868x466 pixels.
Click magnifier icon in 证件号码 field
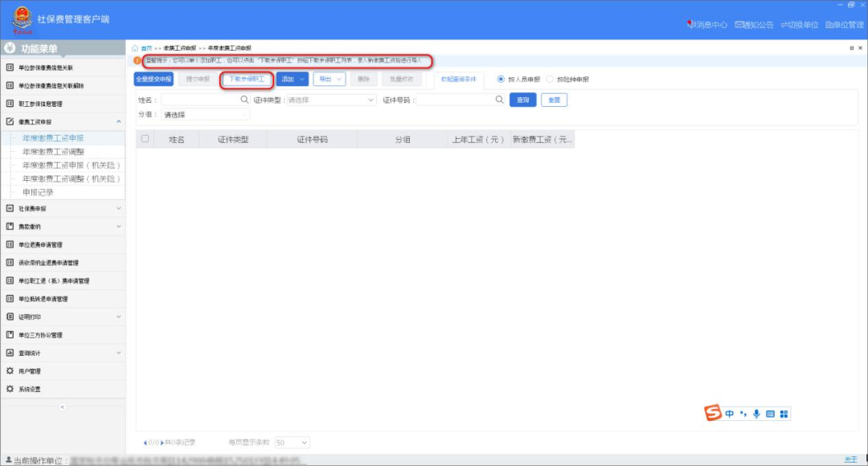click(500, 100)
